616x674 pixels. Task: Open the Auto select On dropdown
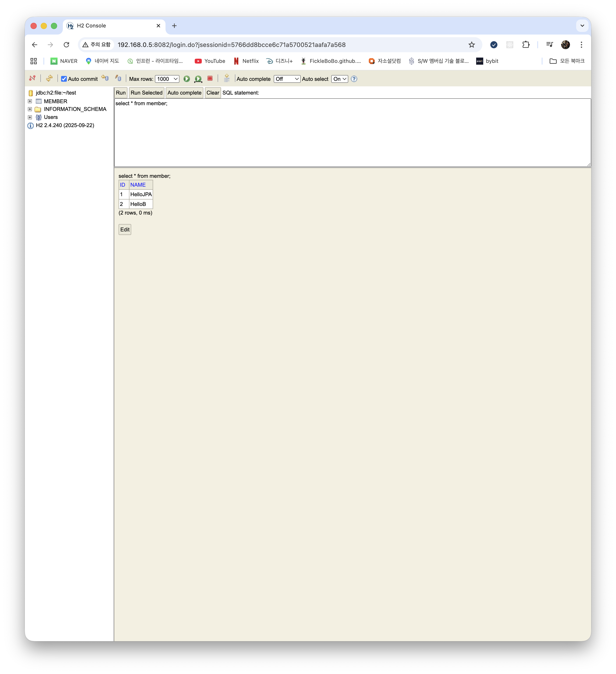339,79
